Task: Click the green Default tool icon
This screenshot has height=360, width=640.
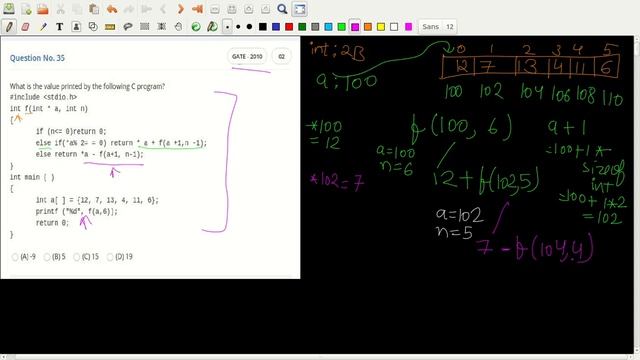Action: click(196, 27)
